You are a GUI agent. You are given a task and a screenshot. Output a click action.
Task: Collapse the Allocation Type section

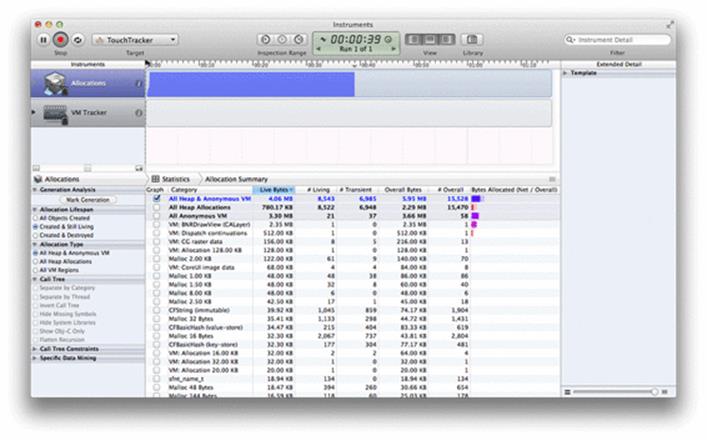point(35,244)
